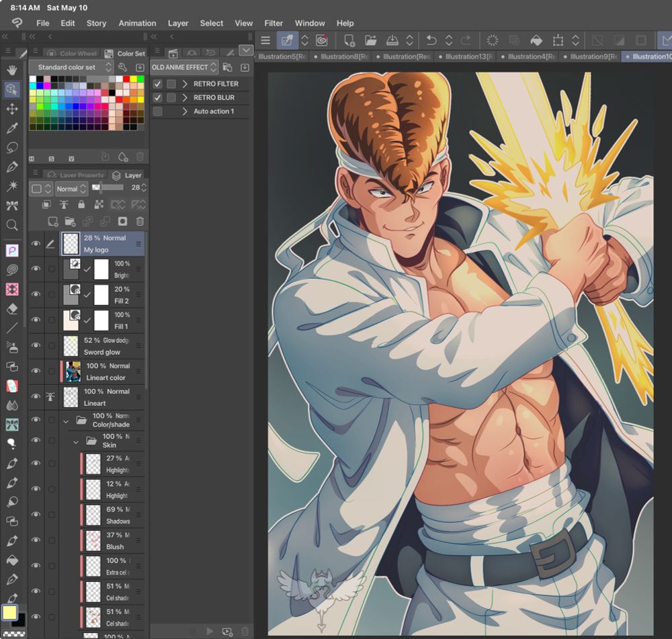
Task: Open the Window menu
Action: 309,23
